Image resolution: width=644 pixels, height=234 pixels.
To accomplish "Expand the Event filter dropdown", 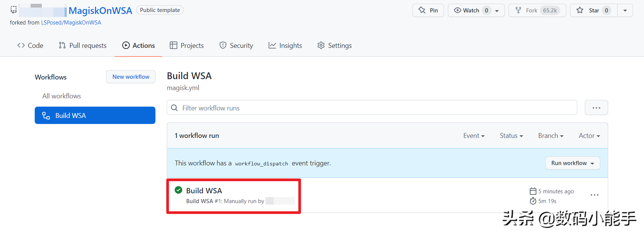I will coord(474,136).
